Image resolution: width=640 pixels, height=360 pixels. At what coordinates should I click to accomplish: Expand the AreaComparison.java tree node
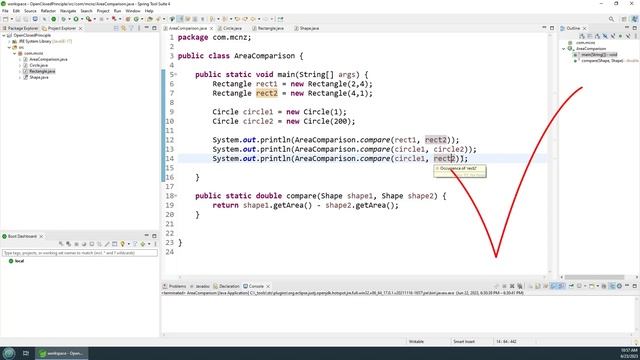20,59
